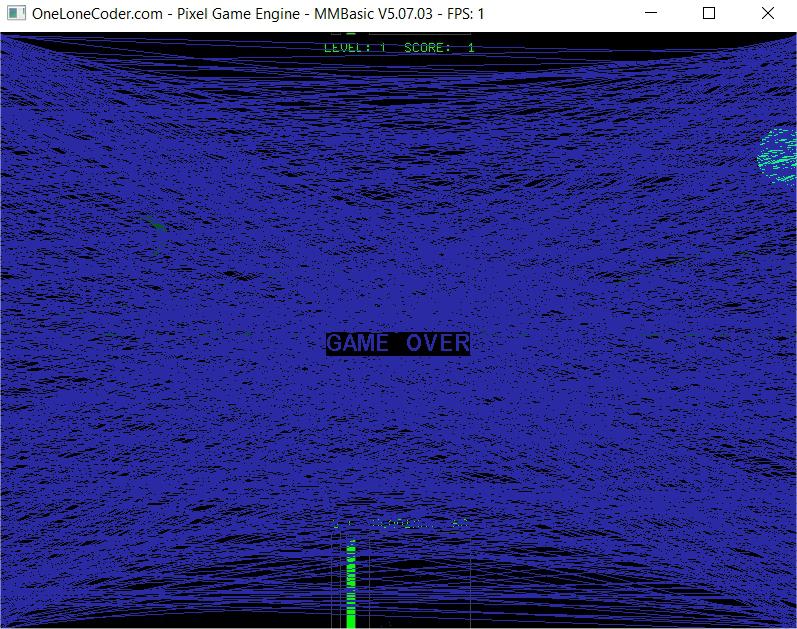Image resolution: width=797 pixels, height=629 pixels.
Task: Click the word GAME in the banner
Action: [358, 343]
